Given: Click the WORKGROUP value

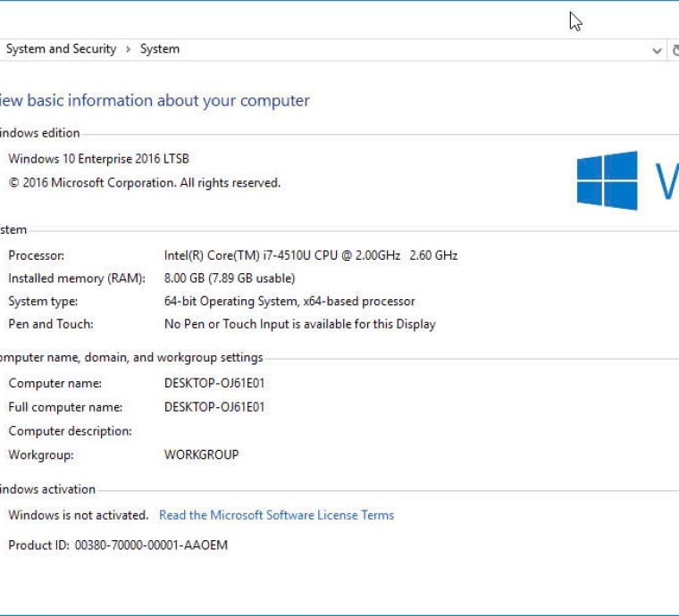Looking at the screenshot, I should click(201, 454).
